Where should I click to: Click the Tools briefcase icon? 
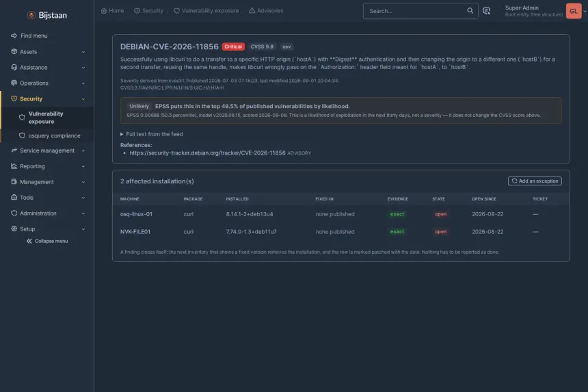[14, 197]
